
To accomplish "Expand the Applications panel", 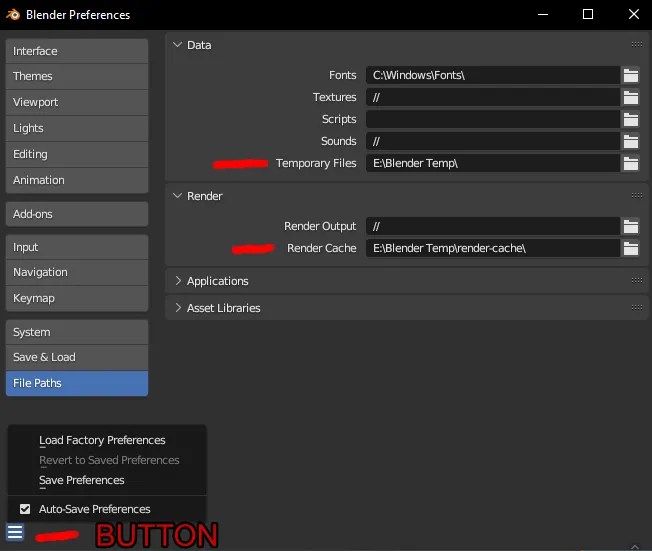I will (178, 281).
